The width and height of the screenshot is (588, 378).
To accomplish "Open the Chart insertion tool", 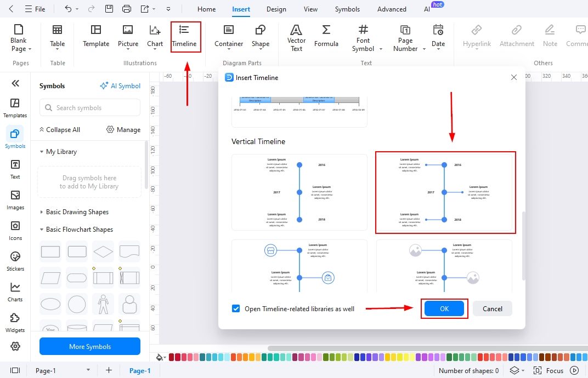I will pos(155,37).
